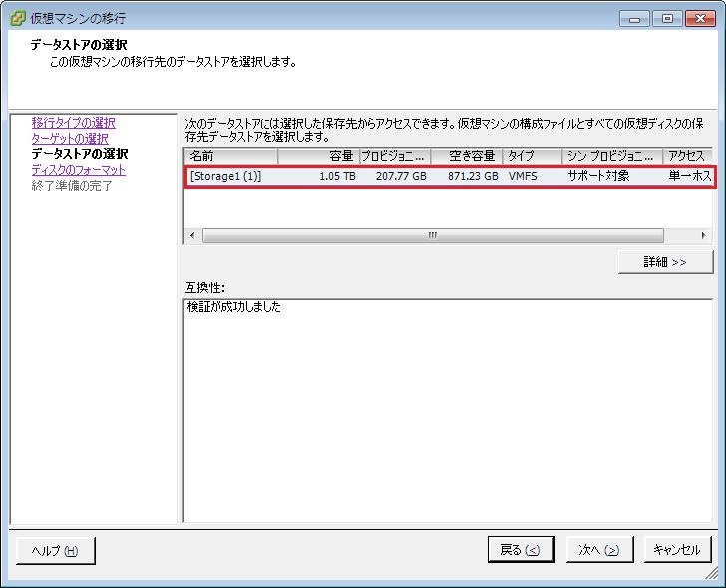Click the 検証が成功しました compatibility message

[x=233, y=307]
